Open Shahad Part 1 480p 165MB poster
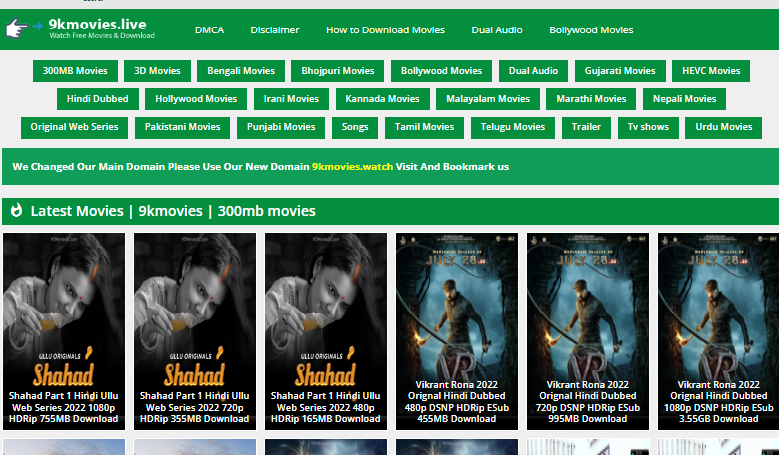Screen dimensions: 779x455 pyautogui.click(x=326, y=331)
